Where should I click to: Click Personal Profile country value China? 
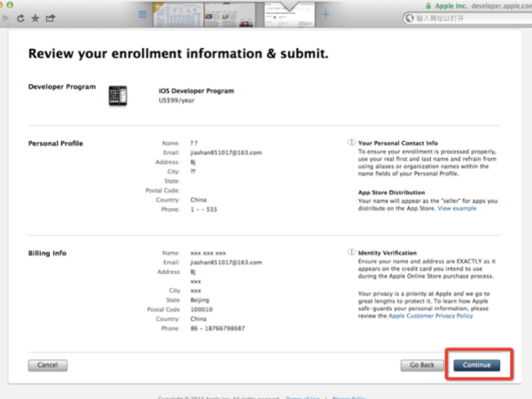tap(199, 199)
